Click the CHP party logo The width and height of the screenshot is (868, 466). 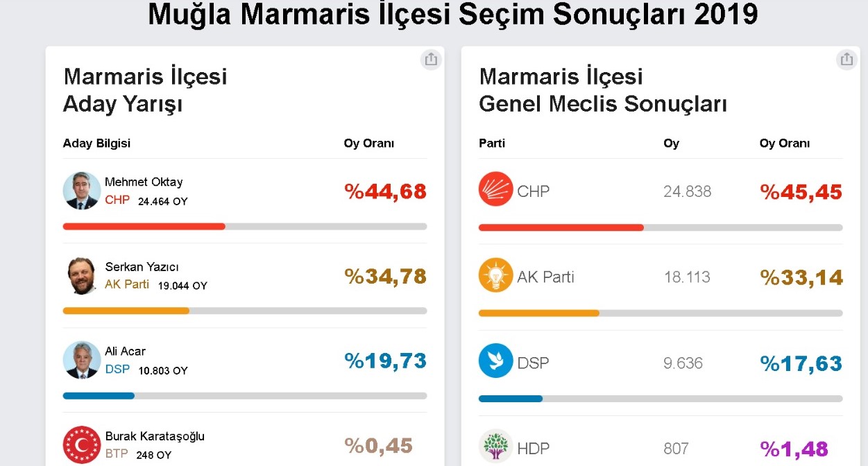[495, 190]
